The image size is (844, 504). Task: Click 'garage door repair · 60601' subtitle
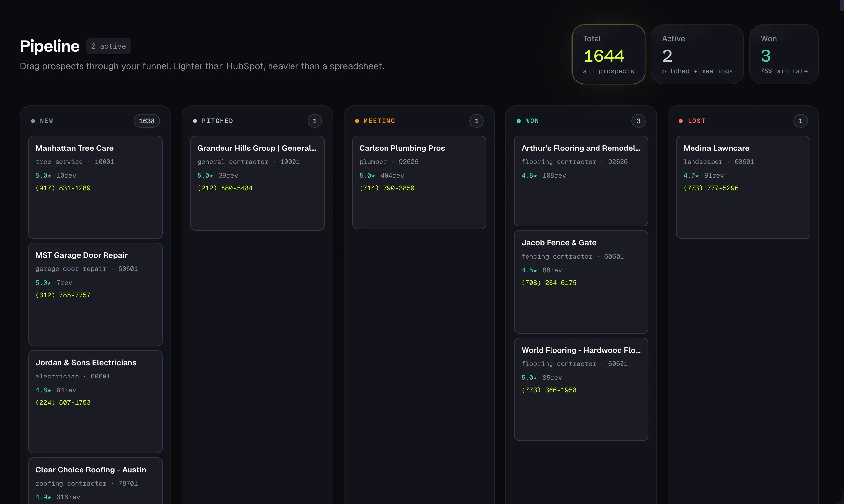pyautogui.click(x=87, y=269)
